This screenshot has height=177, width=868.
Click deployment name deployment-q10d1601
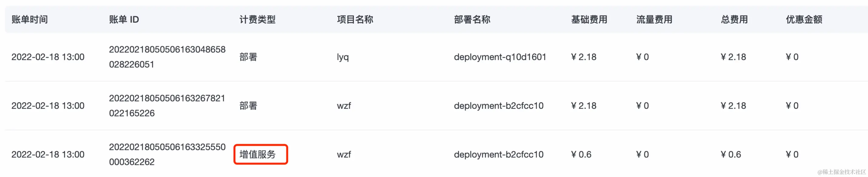[x=500, y=57]
